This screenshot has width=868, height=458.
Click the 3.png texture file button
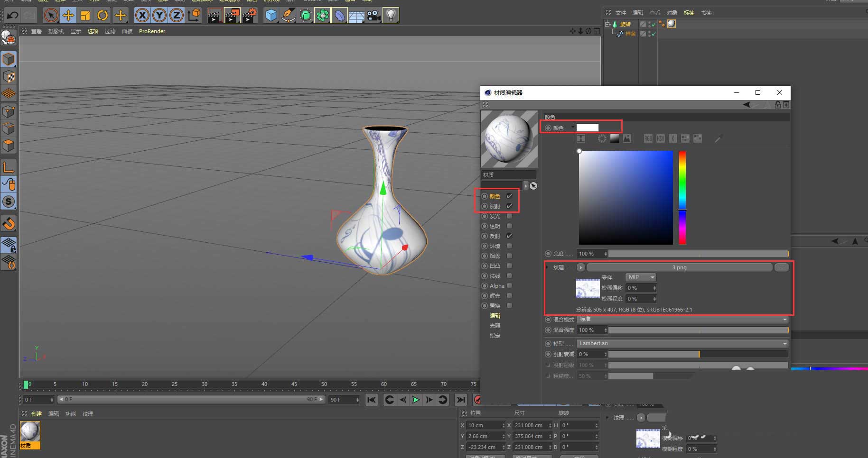coord(679,267)
